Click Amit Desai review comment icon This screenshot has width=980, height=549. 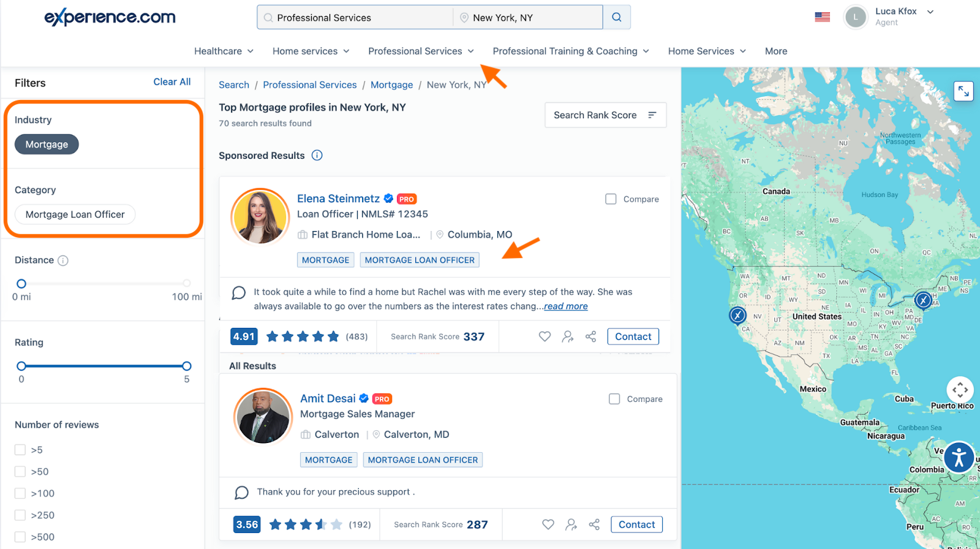coord(242,493)
